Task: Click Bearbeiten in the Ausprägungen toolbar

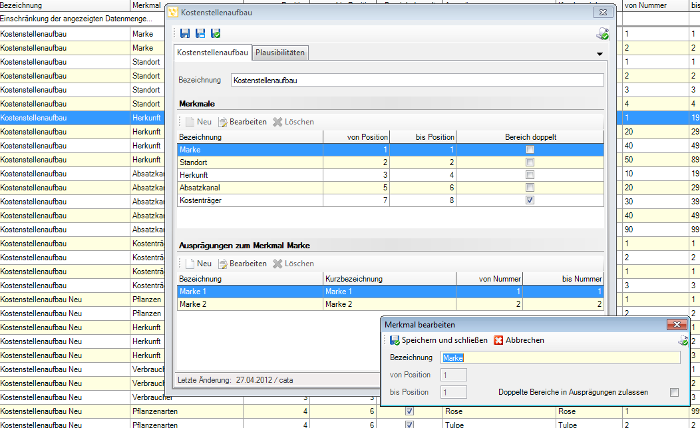Action: 242,263
